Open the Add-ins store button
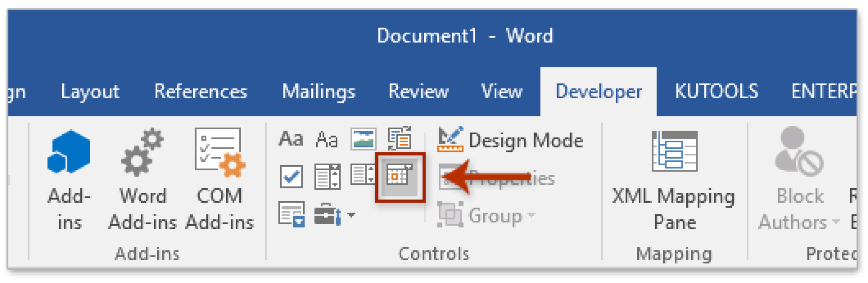 point(69,180)
